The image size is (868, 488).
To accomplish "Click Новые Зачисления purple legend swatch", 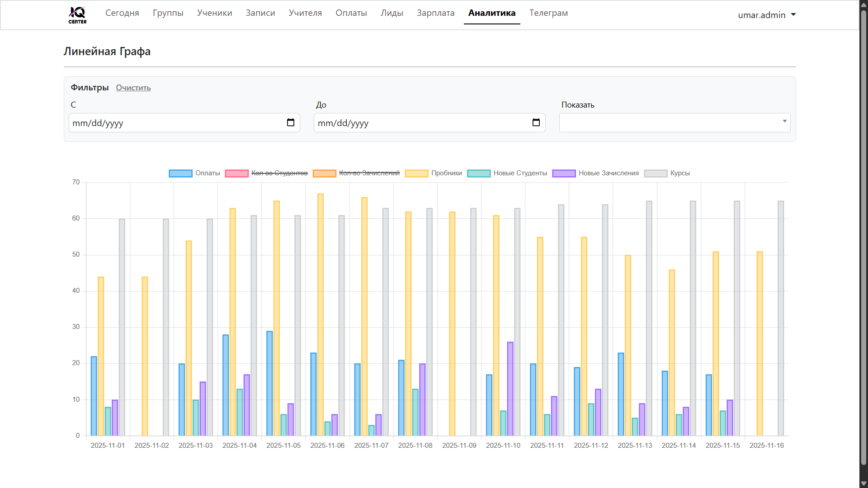I will pos(564,174).
